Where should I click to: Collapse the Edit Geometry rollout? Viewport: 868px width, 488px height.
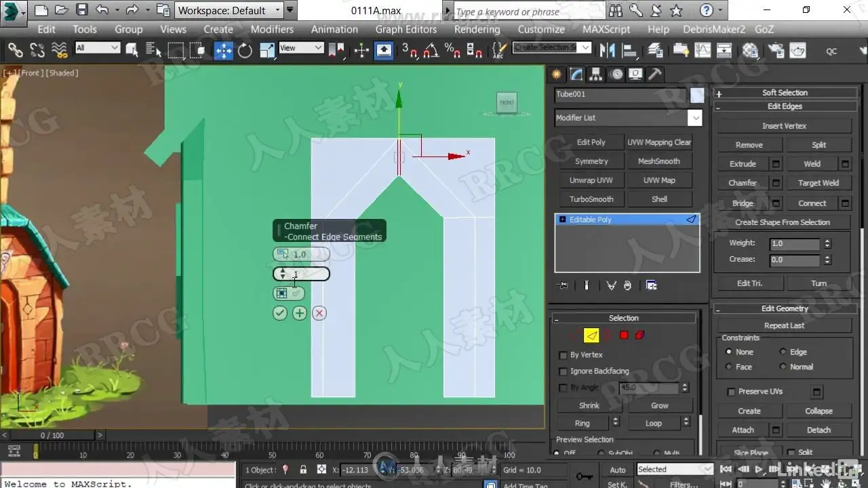click(785, 308)
